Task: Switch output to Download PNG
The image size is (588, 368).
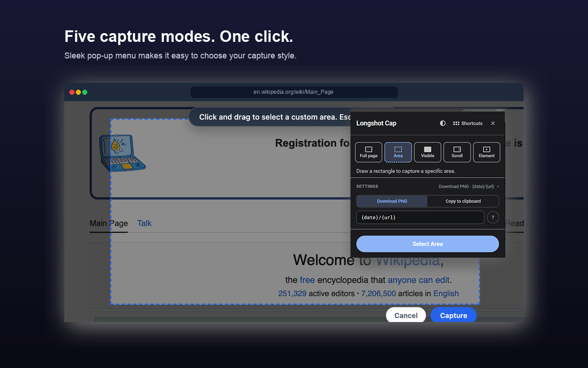Action: (x=392, y=201)
